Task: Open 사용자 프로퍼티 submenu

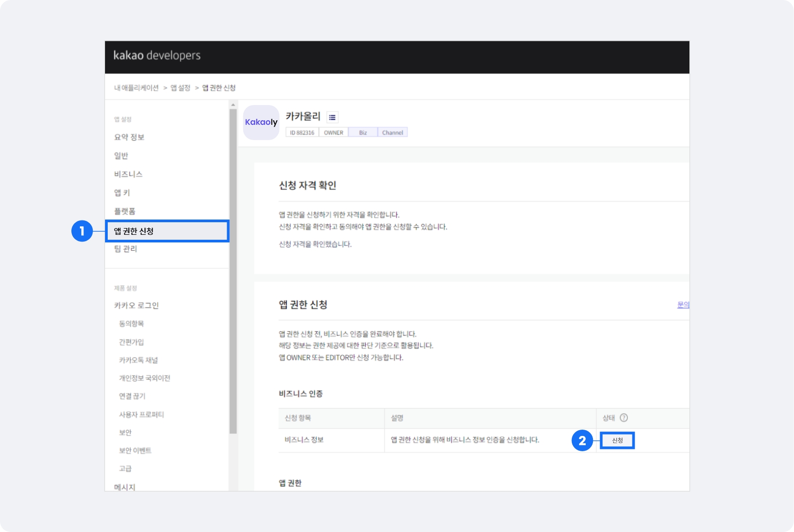Action: pos(141,414)
